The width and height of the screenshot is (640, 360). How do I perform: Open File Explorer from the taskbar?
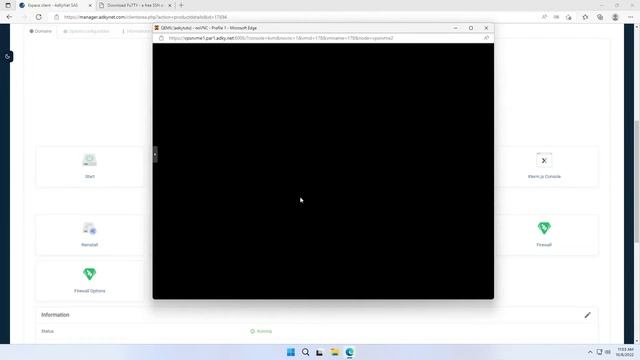pyautogui.click(x=335, y=352)
